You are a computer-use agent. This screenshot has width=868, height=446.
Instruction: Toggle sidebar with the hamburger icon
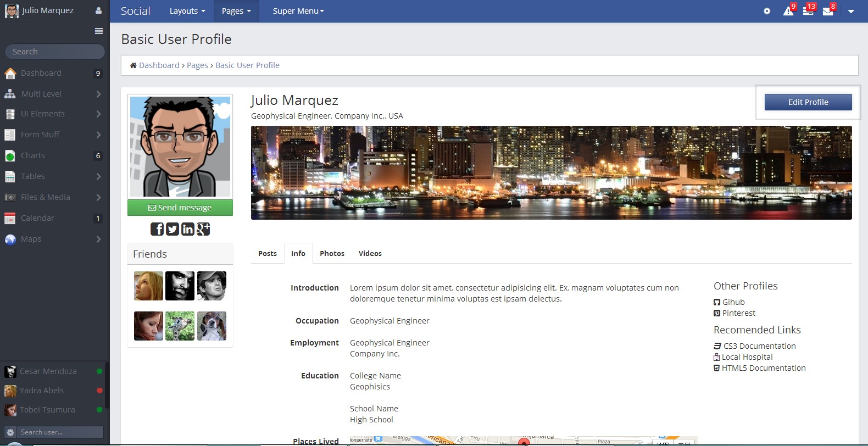[x=99, y=31]
